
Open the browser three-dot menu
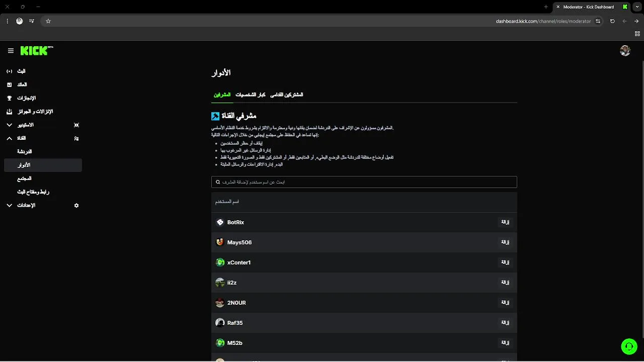pyautogui.click(x=7, y=21)
